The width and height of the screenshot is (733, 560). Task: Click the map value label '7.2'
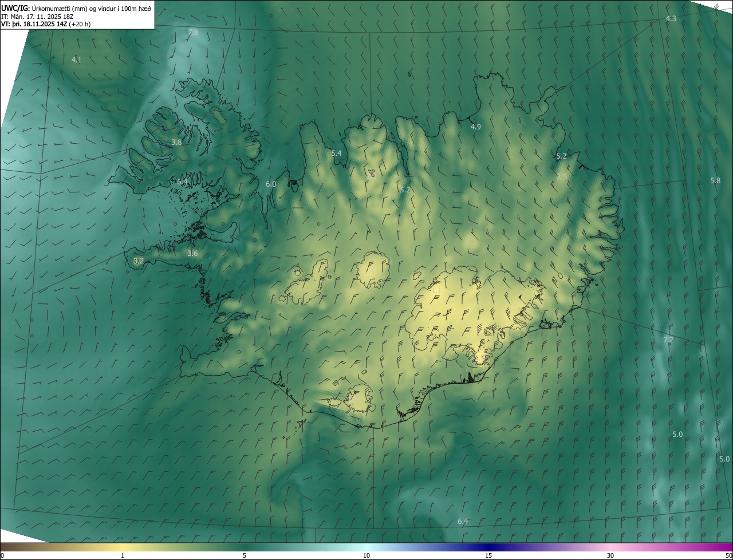[668, 340]
